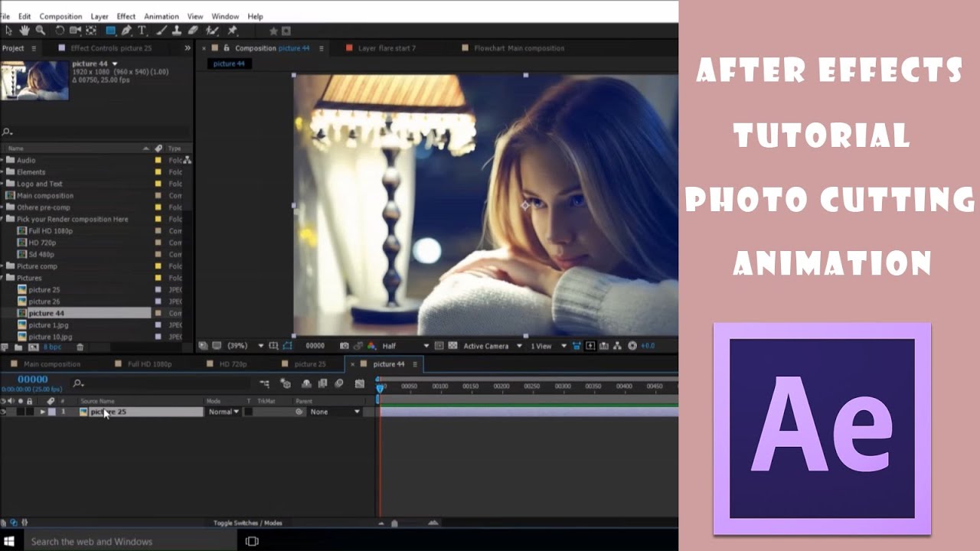Click the current time indicator in the timeline
Viewport: 980px width, 551px height.
click(x=380, y=389)
